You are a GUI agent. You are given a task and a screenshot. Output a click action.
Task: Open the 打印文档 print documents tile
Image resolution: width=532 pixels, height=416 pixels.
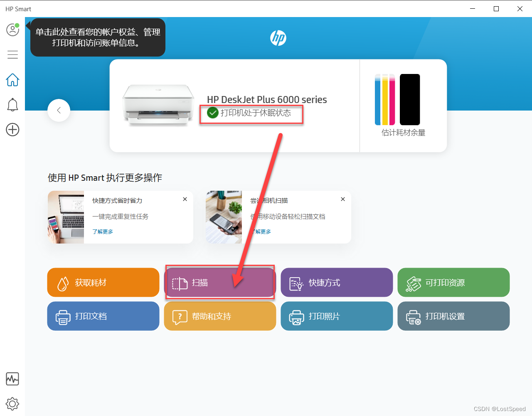tap(103, 316)
